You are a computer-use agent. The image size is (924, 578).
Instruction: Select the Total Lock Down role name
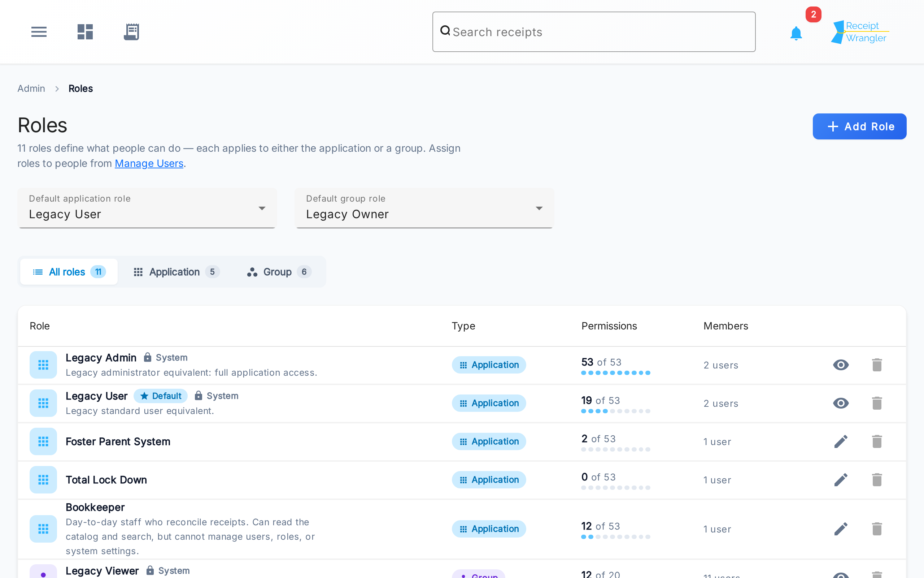point(106,479)
